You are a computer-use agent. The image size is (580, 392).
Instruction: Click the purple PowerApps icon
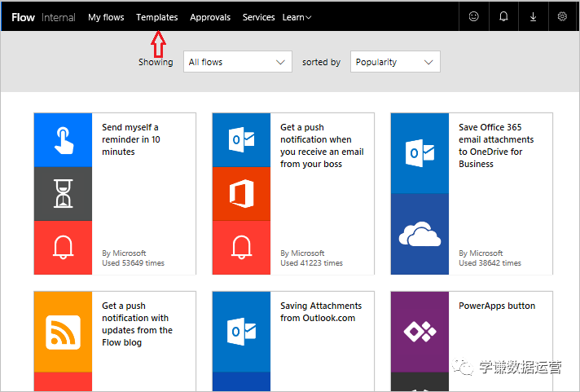coord(420,331)
